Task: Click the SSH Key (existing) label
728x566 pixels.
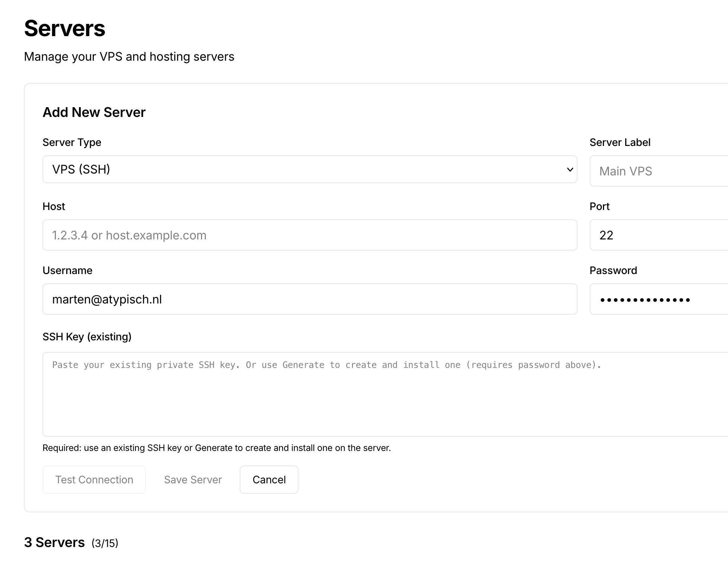Action: point(87,336)
